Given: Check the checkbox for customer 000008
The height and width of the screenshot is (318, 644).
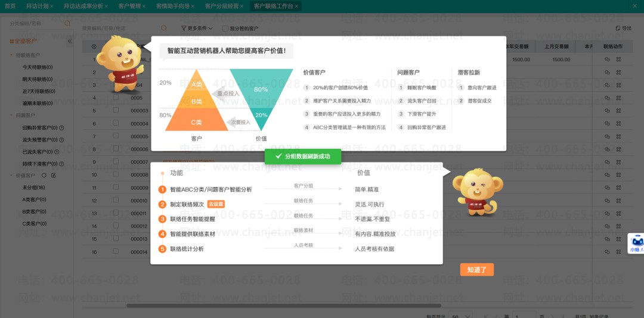Looking at the screenshot, I should (x=116, y=174).
